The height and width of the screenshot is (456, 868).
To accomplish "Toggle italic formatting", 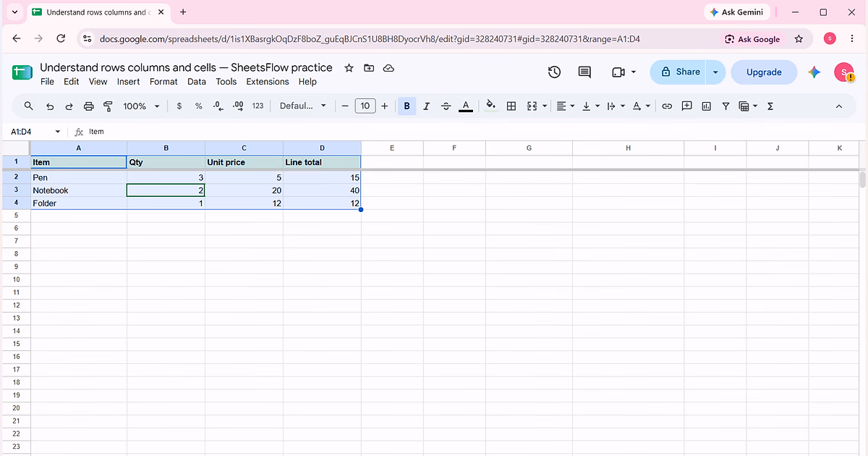I will coord(426,106).
